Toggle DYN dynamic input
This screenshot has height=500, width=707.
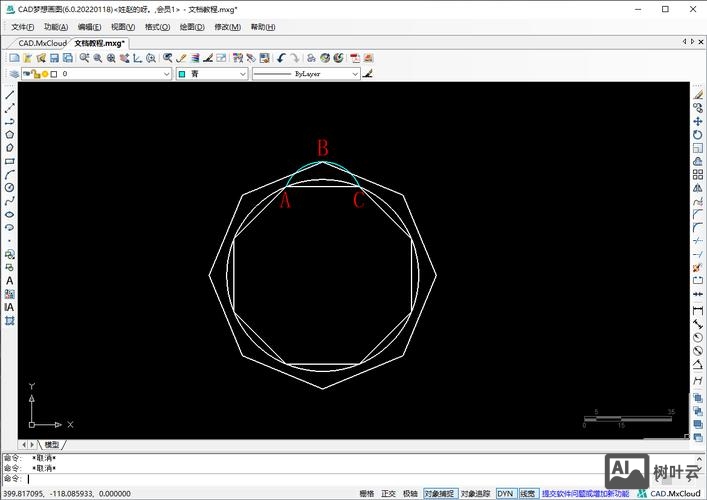tap(505, 493)
